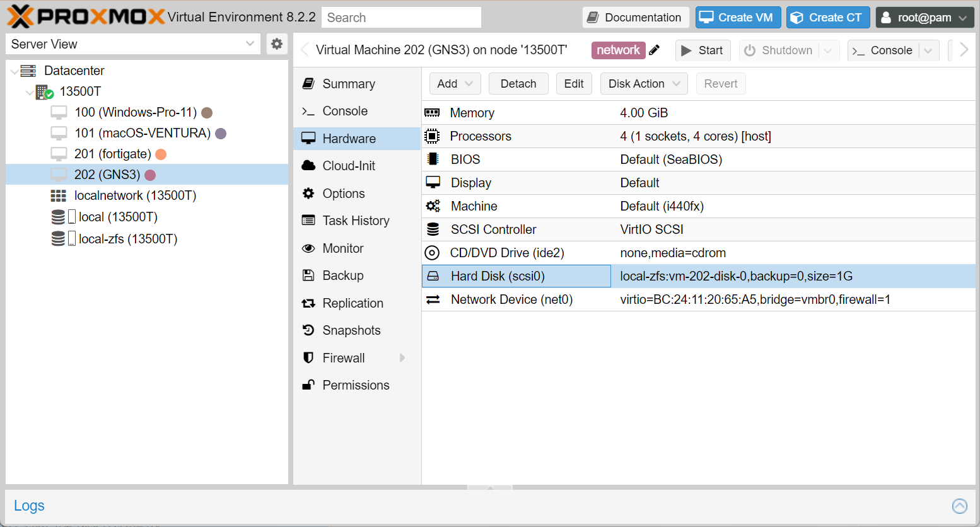Screen dimensions: 980x527
Task: Open the Backup tab
Action: [x=357, y=275]
